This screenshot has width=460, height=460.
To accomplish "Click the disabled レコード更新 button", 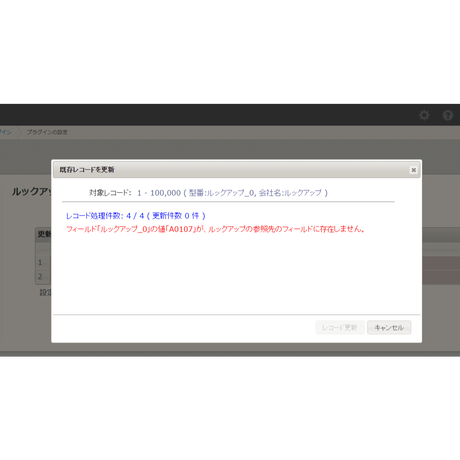I will (340, 327).
